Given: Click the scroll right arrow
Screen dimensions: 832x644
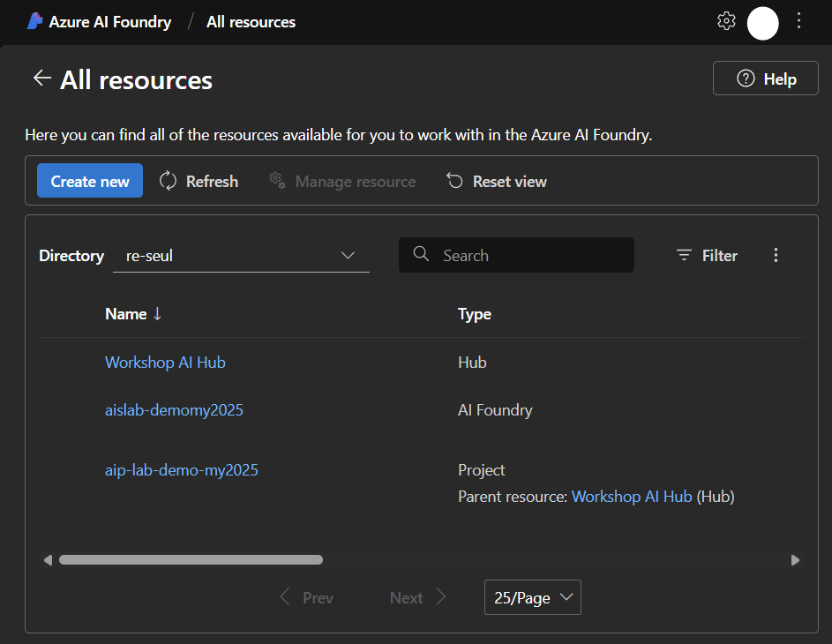Looking at the screenshot, I should [x=795, y=560].
